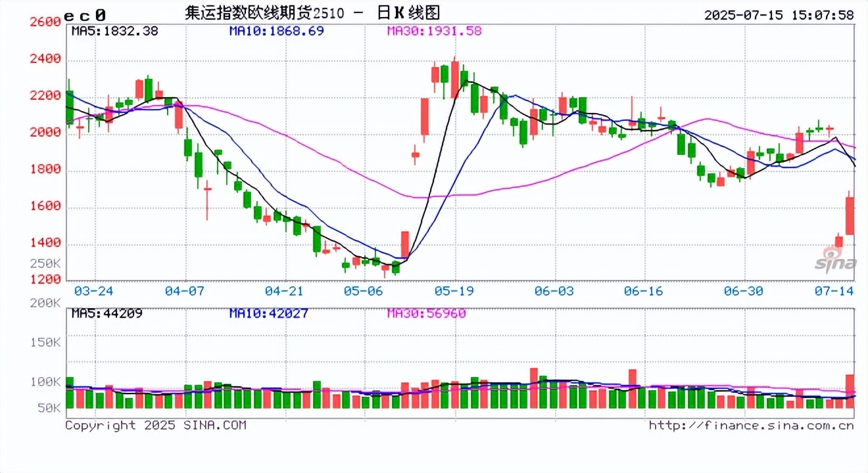
Task: Click the 03-24 date label
Action: pos(95,290)
